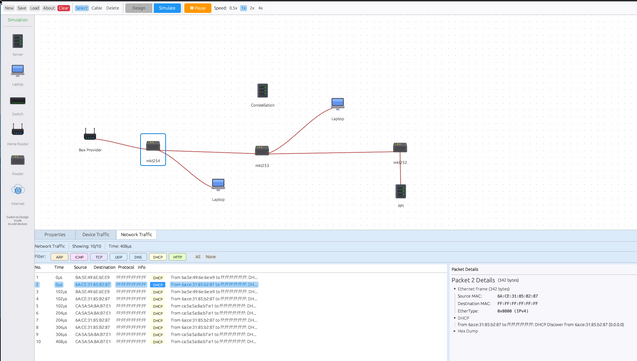Screen dimensions: 637x361
Task: Select the Router device in the palette
Action: pyautogui.click(x=17, y=160)
